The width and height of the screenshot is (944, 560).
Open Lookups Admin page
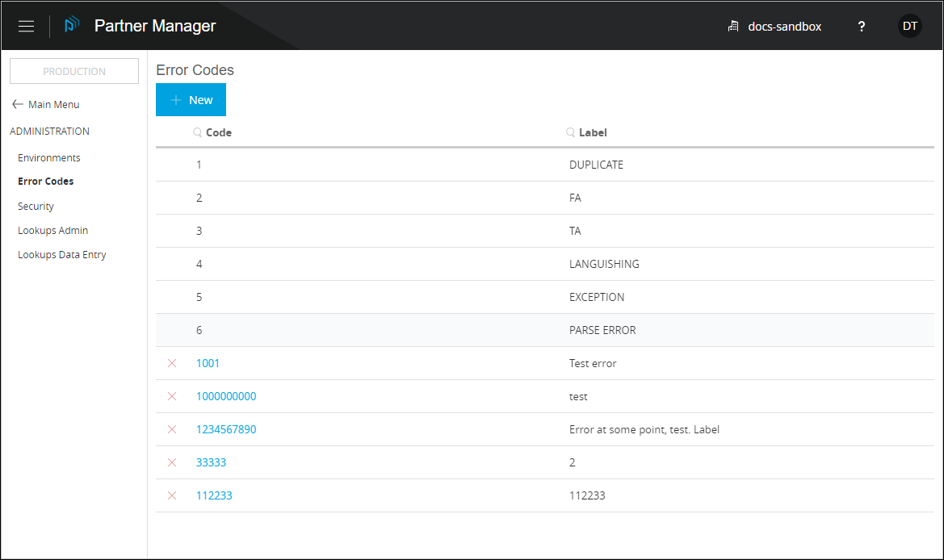tap(52, 230)
